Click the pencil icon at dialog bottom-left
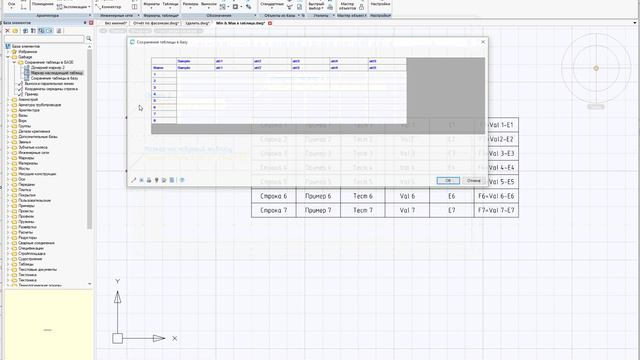 133,180
